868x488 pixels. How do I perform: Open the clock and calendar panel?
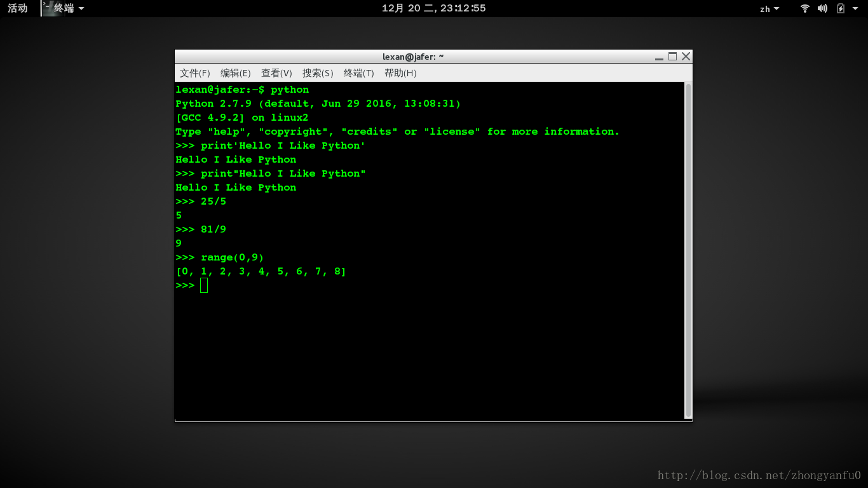pyautogui.click(x=434, y=8)
